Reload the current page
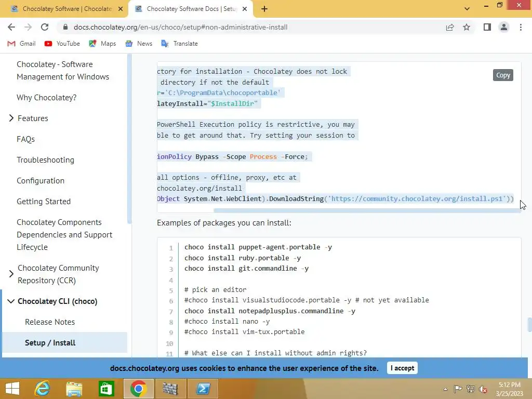The height and width of the screenshot is (399, 532). (x=45, y=27)
